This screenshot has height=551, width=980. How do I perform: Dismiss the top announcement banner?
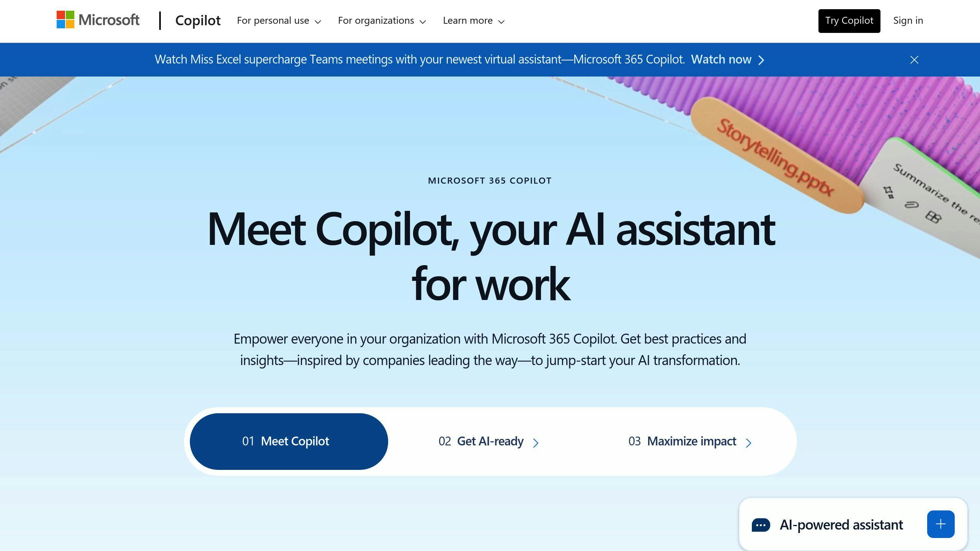coord(914,59)
